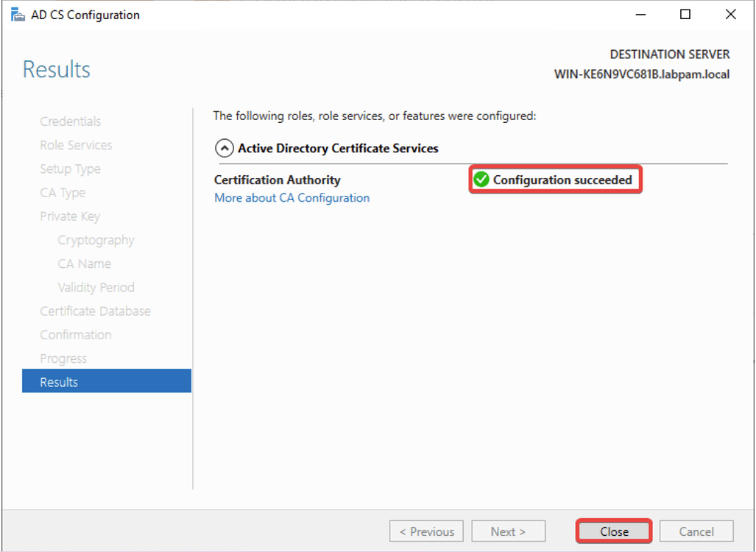Screen dimensions: 756x552
Task: Click the green success checkmark icon
Action: pyautogui.click(x=482, y=179)
